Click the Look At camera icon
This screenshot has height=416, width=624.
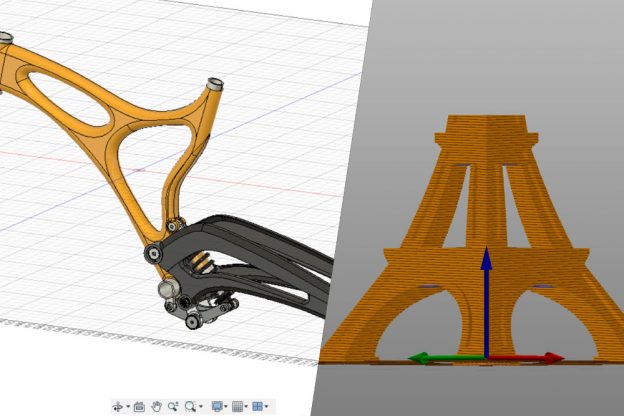coord(139,406)
